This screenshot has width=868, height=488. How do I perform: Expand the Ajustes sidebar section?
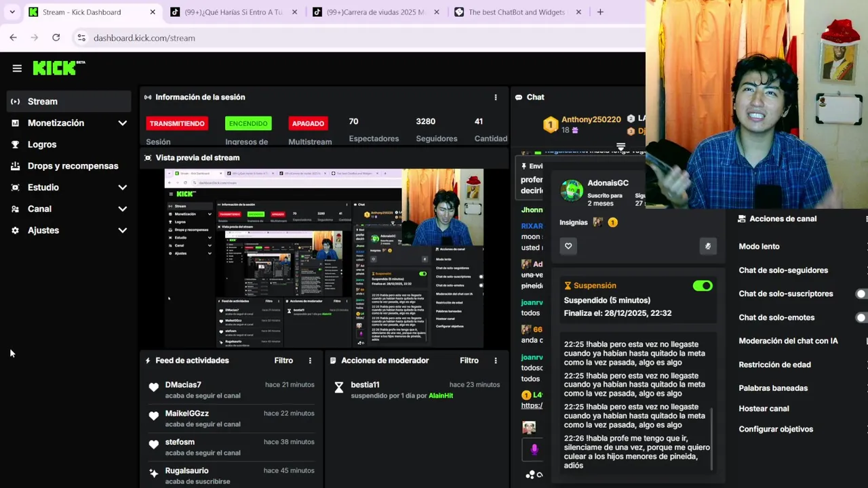(x=123, y=230)
